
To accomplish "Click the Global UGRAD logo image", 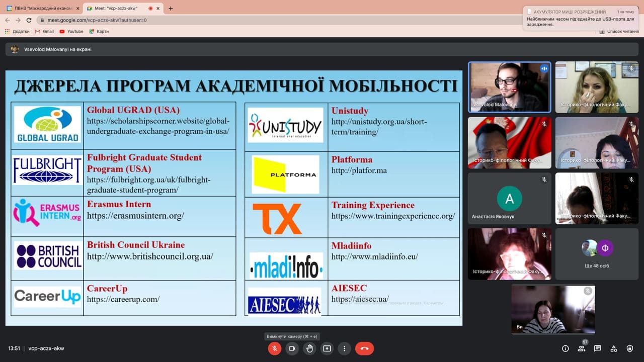I will (47, 124).
